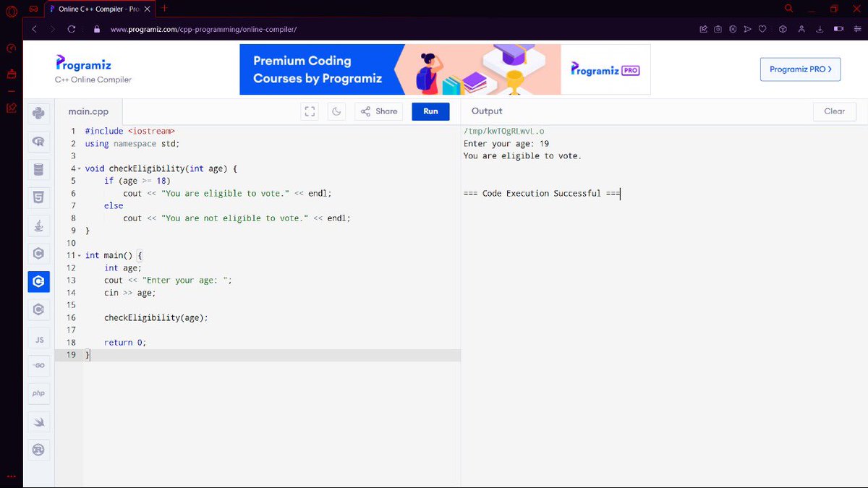Select the HTML5 editor icon
868x488 pixels.
38,197
